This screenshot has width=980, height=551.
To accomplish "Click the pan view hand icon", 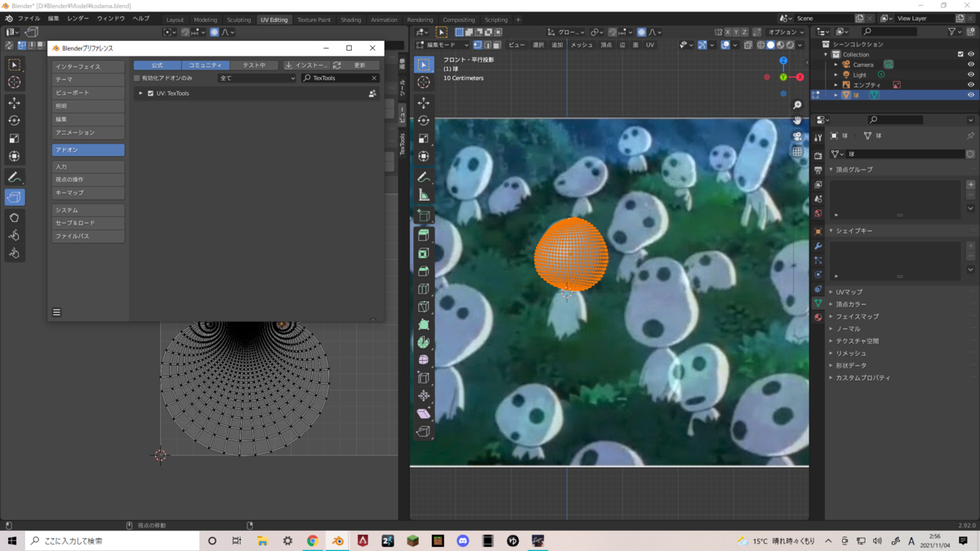I will coord(797,120).
